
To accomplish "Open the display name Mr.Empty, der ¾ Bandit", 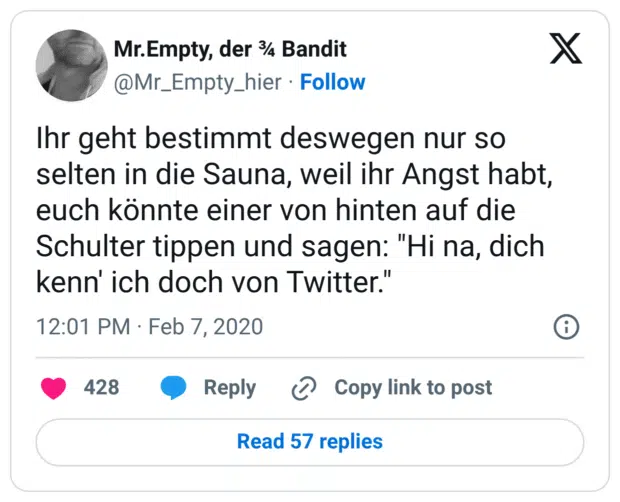I will (231, 49).
